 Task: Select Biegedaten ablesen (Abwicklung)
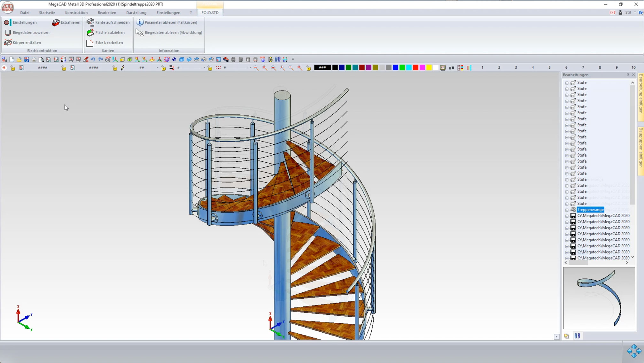tap(173, 32)
